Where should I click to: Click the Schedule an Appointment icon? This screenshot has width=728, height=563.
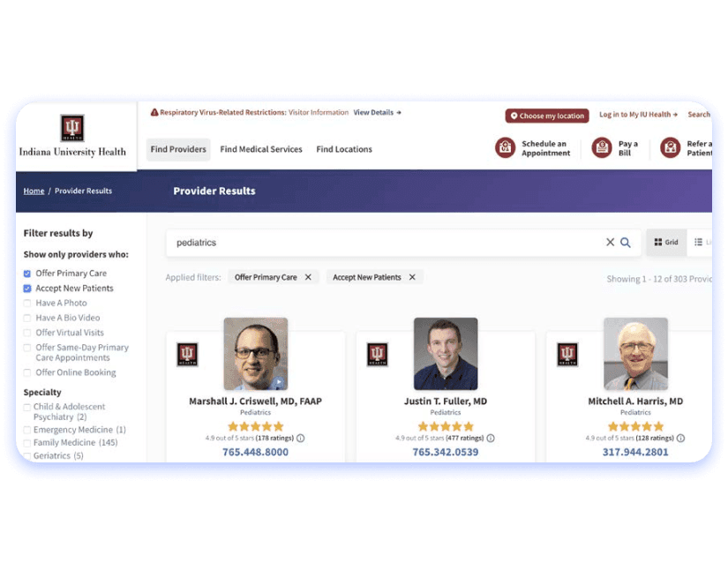click(505, 148)
